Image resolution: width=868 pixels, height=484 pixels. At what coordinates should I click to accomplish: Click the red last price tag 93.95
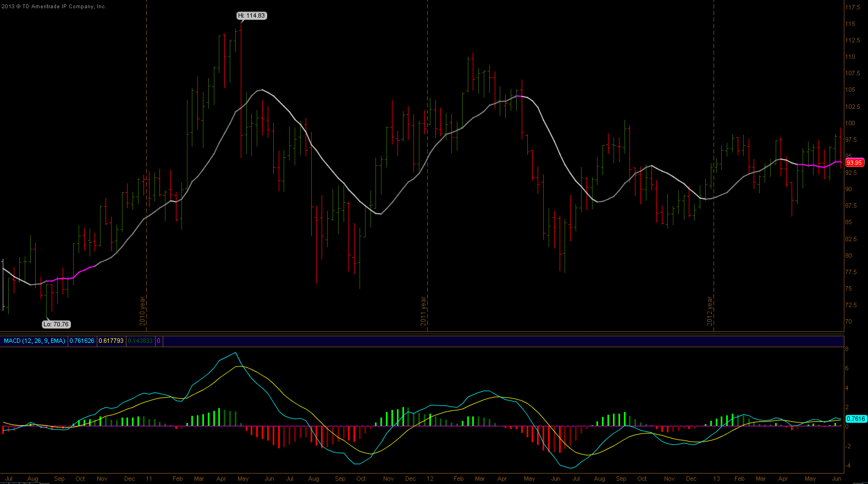854,163
